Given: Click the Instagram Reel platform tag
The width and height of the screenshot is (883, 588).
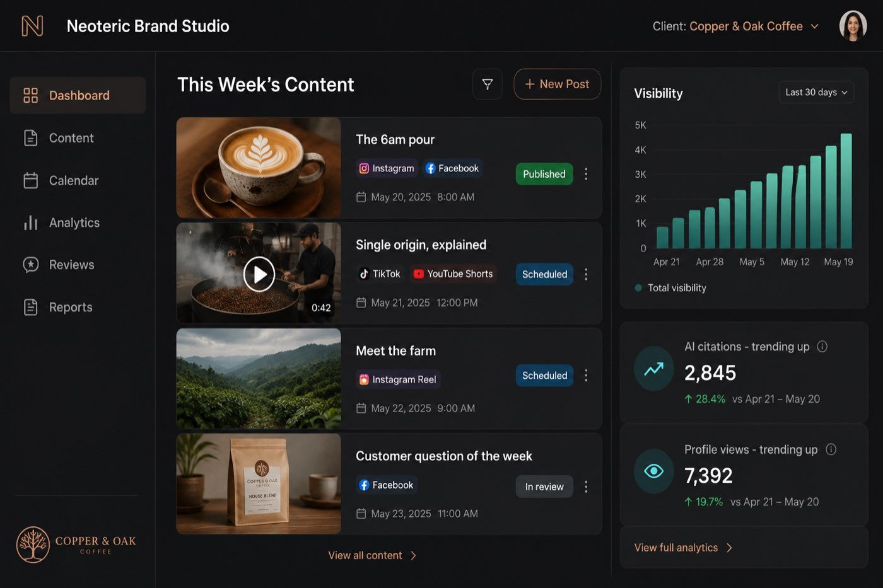Looking at the screenshot, I should (x=398, y=379).
